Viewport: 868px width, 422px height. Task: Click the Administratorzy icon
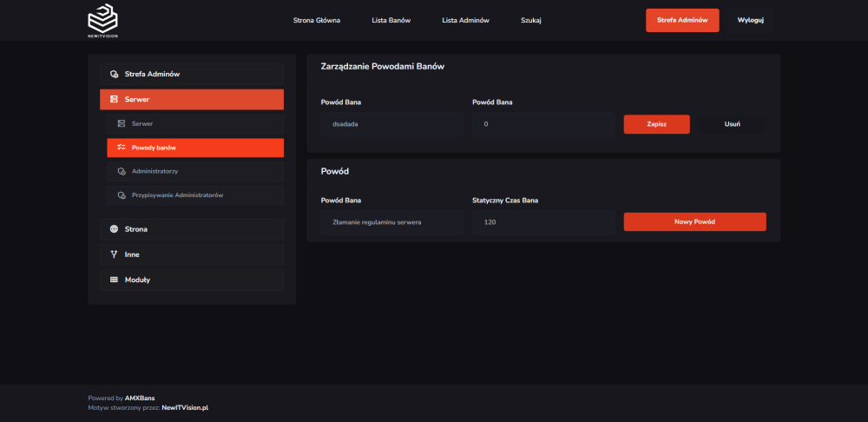[122, 172]
